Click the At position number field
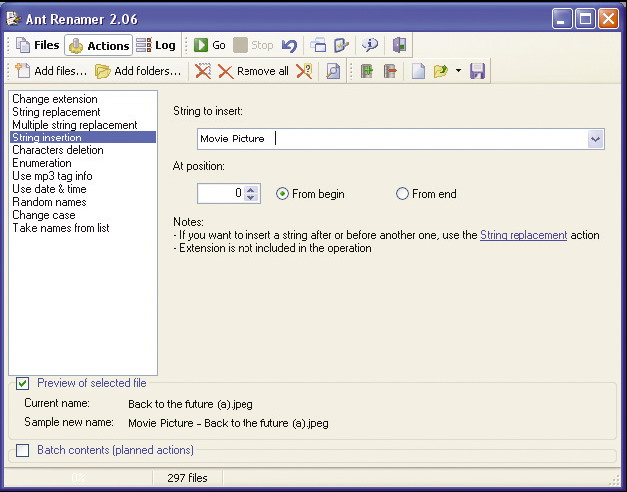Screen dimensions: 627x492 221,194
